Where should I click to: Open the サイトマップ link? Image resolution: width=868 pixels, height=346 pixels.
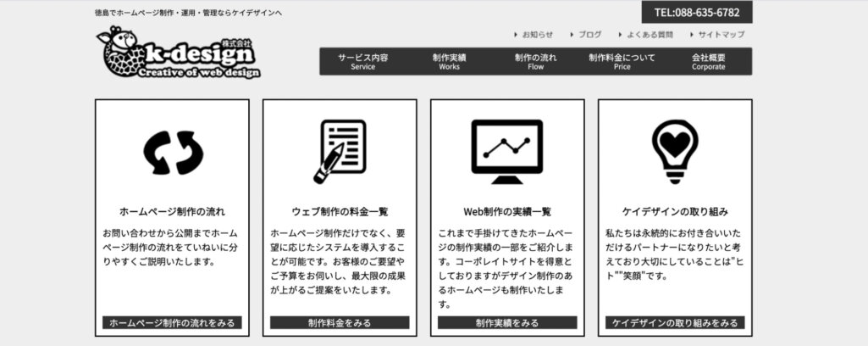coord(721,35)
